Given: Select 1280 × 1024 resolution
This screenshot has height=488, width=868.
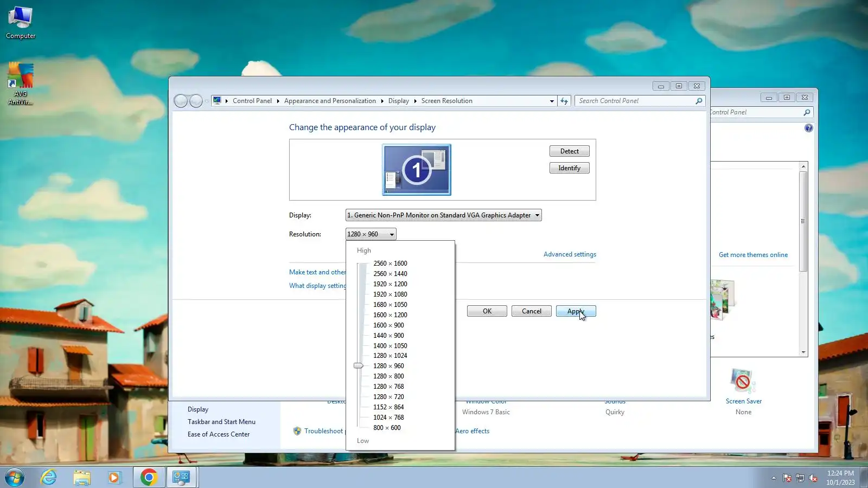Looking at the screenshot, I should pos(390,356).
